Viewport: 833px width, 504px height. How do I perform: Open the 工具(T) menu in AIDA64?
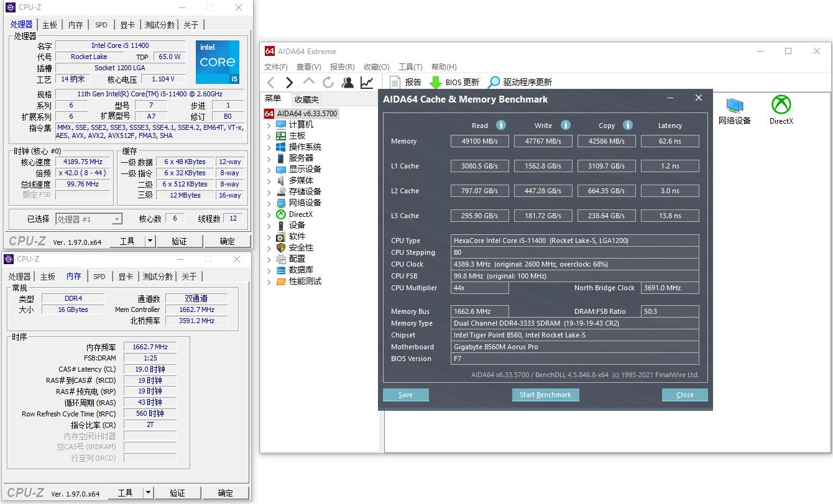[x=410, y=66]
